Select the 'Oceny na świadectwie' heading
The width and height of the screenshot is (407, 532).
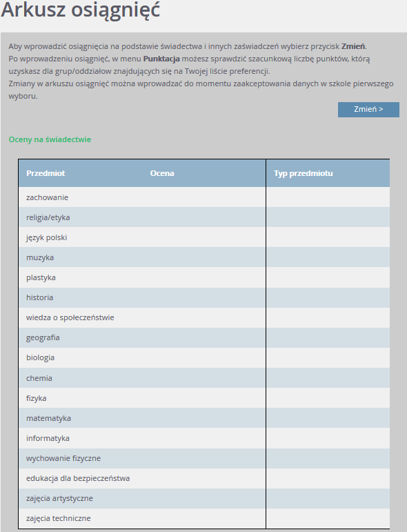point(50,139)
